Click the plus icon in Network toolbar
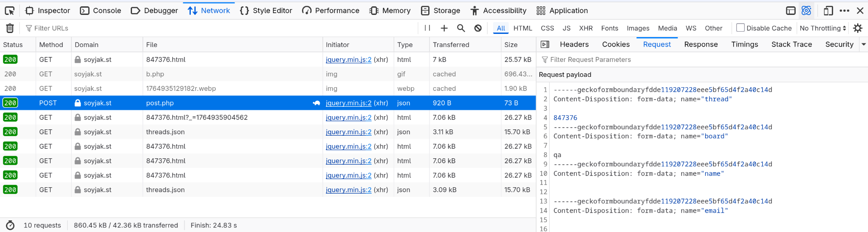The image size is (868, 232). pyautogui.click(x=444, y=28)
